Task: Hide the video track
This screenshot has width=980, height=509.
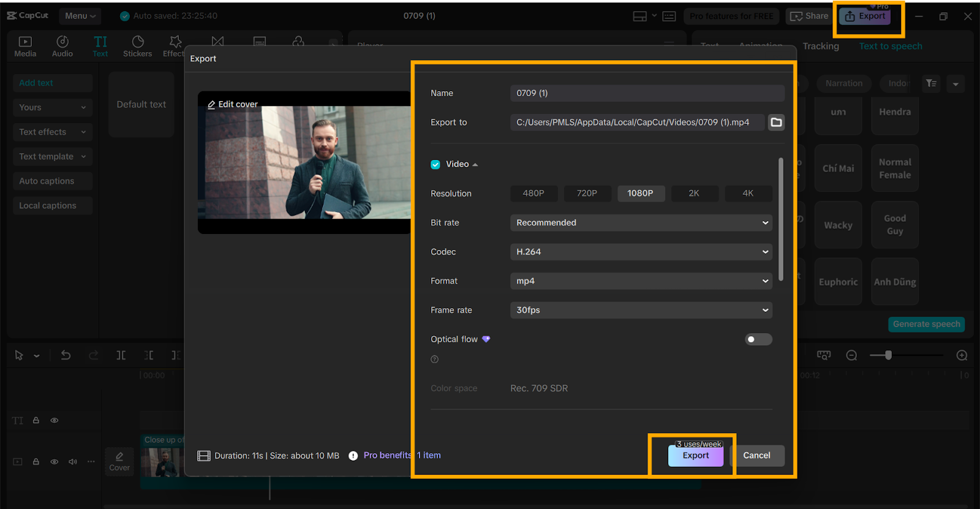Action: click(55, 462)
